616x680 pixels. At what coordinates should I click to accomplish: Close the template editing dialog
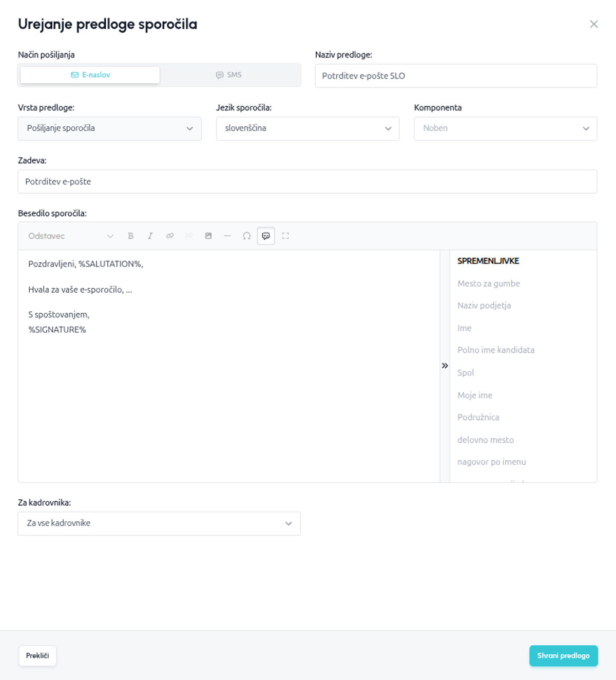[594, 24]
